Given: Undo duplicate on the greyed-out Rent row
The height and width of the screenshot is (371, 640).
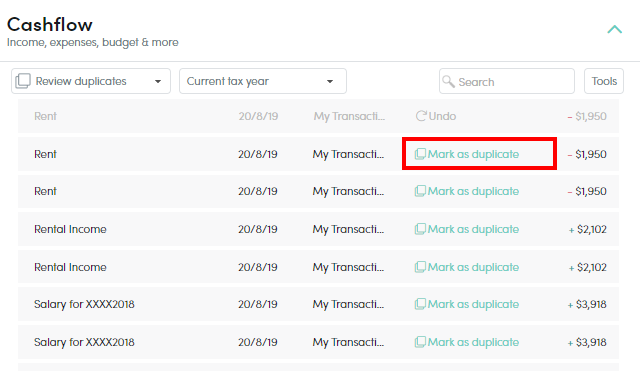Looking at the screenshot, I should click(x=436, y=116).
